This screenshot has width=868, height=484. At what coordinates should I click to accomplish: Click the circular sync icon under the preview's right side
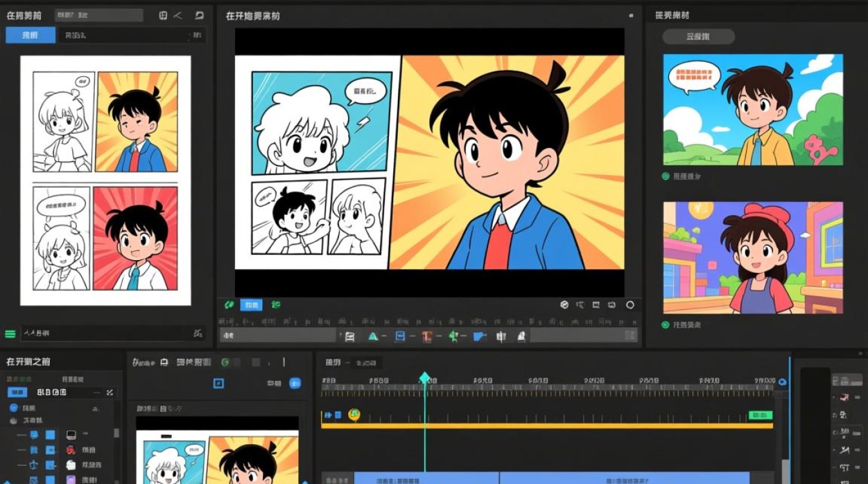click(564, 305)
